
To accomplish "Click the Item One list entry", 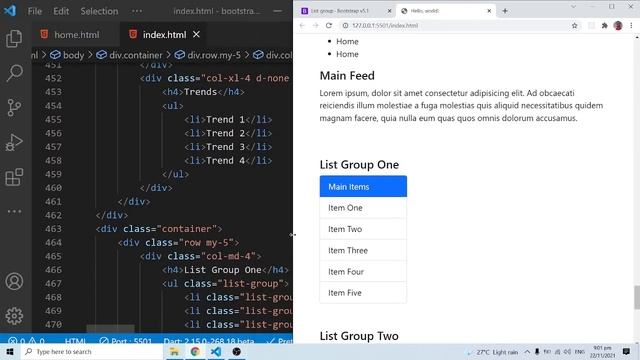I will coord(363,208).
